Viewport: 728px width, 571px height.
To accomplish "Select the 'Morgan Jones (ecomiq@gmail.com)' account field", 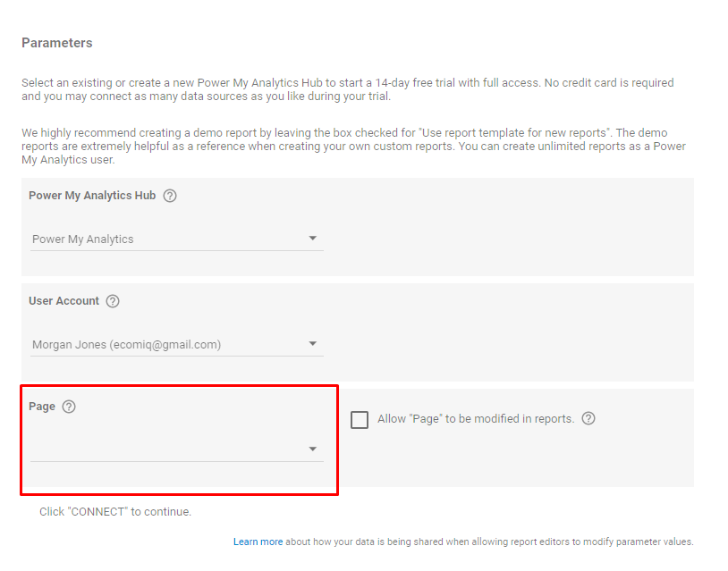I will coord(126,345).
